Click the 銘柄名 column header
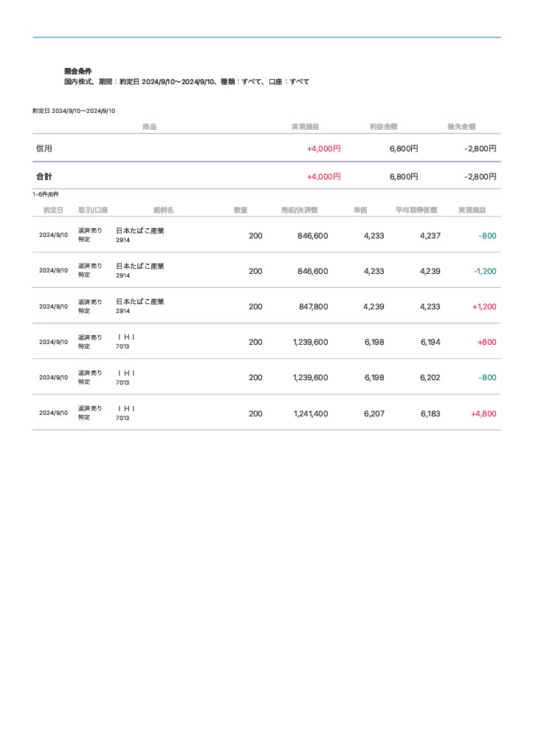The height and width of the screenshot is (756, 533). pos(163,210)
